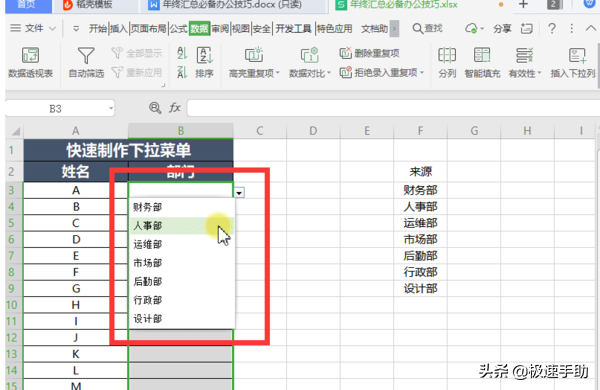Click the comment icon next to 分享
The width and height of the screenshot is (600, 390).
527,28
